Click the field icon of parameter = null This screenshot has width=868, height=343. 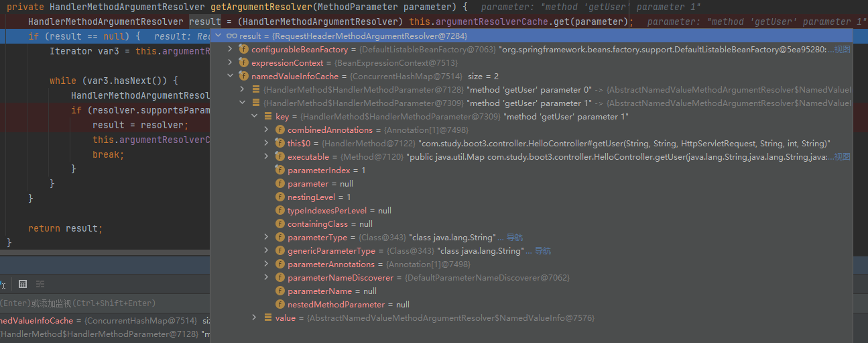click(x=280, y=183)
